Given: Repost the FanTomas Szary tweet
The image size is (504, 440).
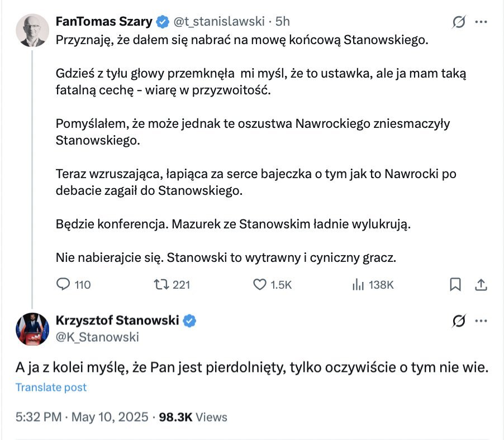Looking at the screenshot, I should coord(161,284).
